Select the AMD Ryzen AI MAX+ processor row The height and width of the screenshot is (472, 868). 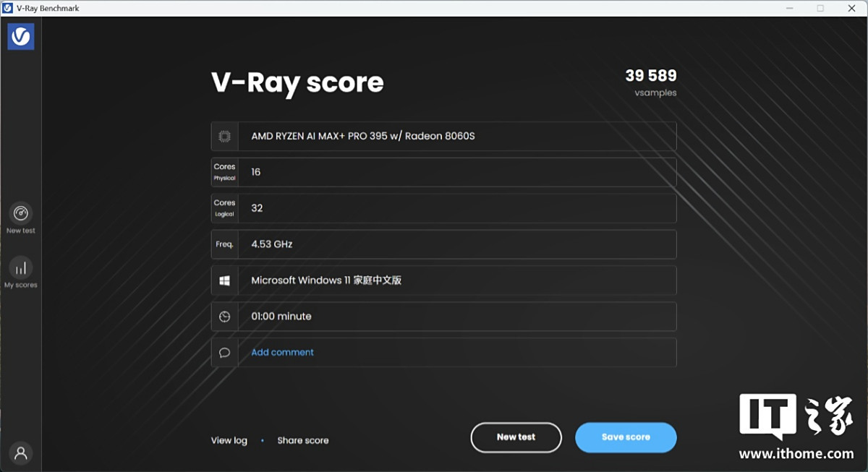point(456,136)
